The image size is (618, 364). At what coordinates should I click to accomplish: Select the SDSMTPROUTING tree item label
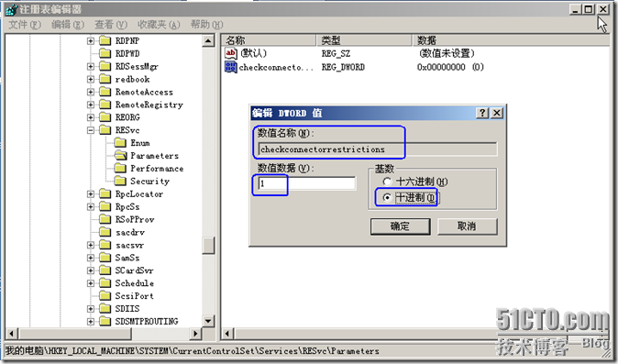point(147,322)
